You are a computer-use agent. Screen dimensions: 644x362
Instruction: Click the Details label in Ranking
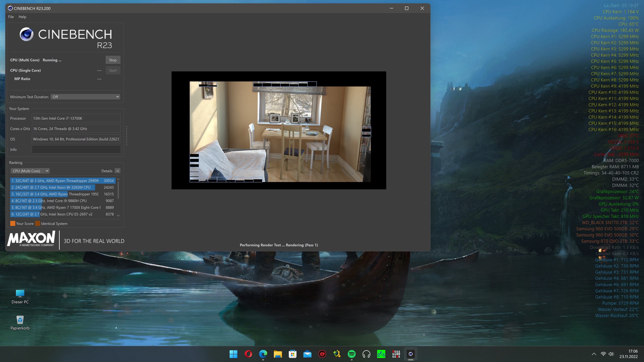[107, 171]
